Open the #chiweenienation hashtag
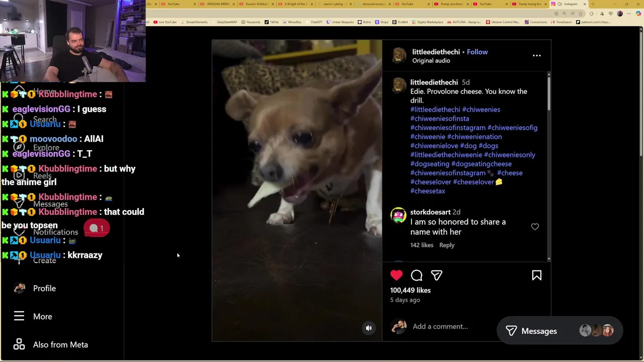Image resolution: width=644 pixels, height=362 pixels. click(x=474, y=137)
